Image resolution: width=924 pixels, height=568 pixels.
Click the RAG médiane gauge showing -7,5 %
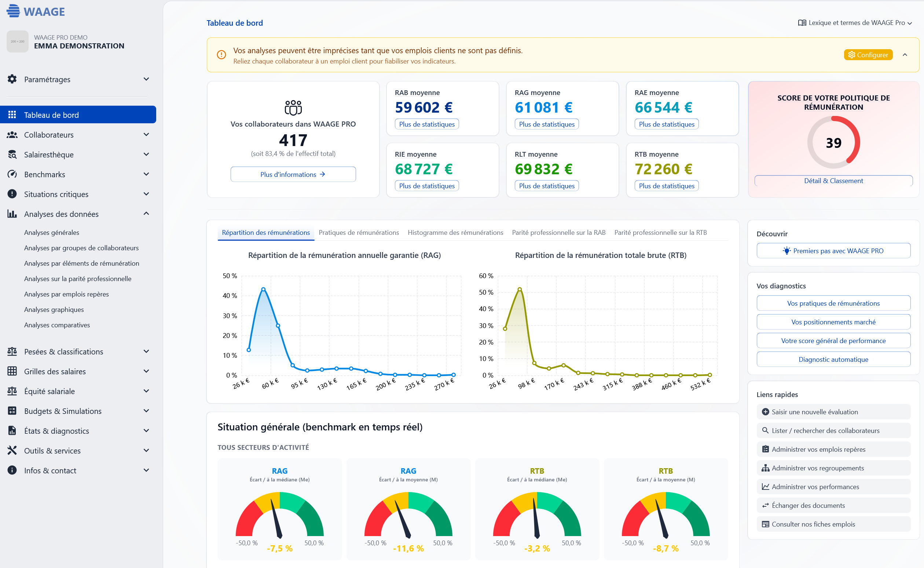pyautogui.click(x=280, y=514)
